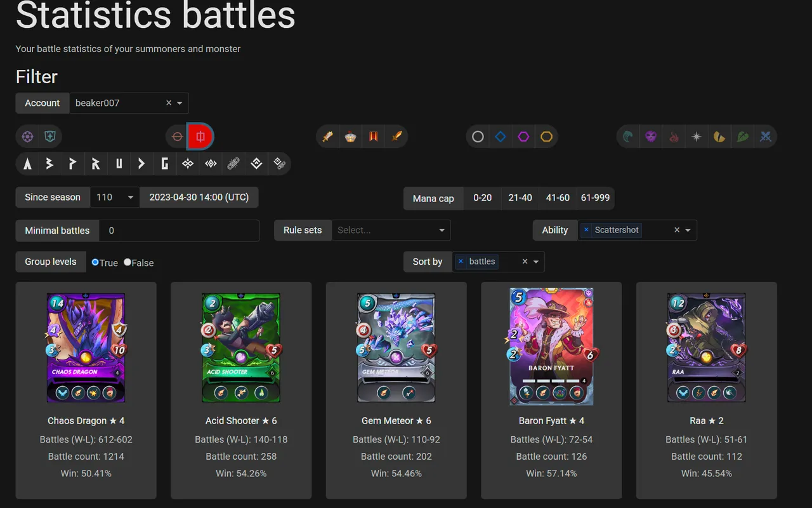Clear all Sort by selections
This screenshot has height=508, width=812.
pos(525,262)
